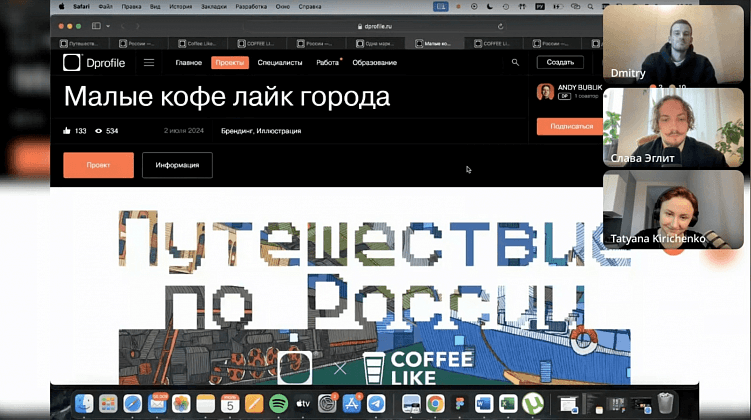
Task: Select the Малые ко... Safari tab
Action: pos(434,44)
